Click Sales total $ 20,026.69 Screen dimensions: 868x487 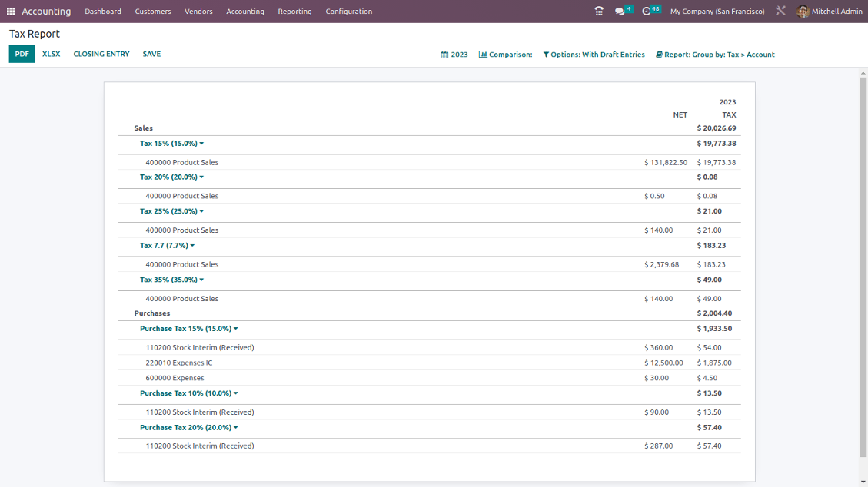717,128
